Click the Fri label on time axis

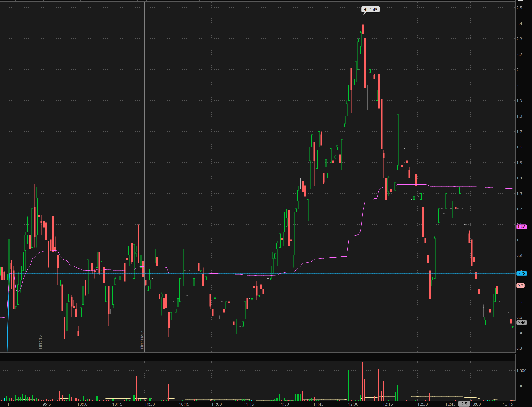click(x=10, y=404)
